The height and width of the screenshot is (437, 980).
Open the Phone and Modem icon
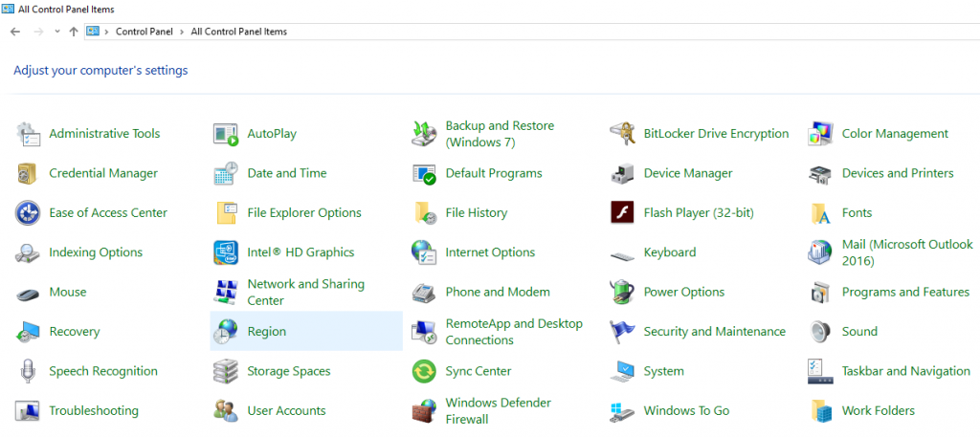coord(424,293)
